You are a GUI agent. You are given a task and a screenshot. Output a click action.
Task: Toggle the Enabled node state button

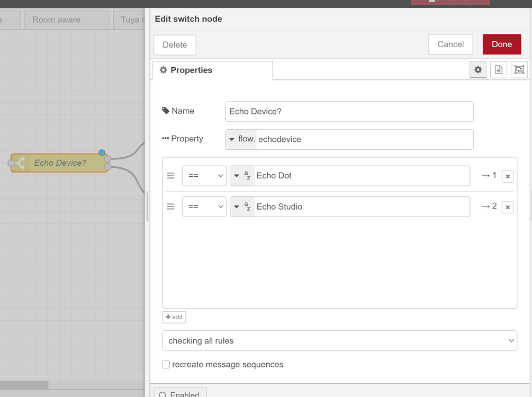(x=180, y=393)
